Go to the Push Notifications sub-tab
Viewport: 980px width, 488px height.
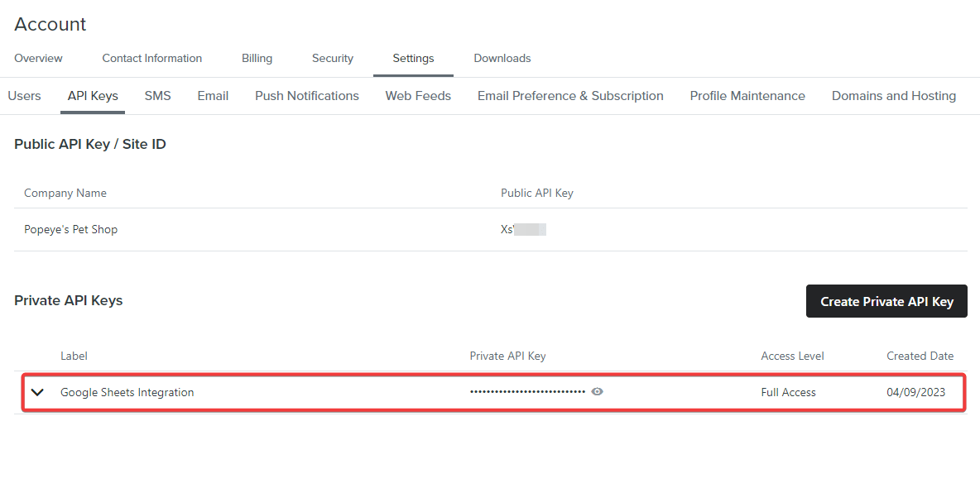tap(307, 96)
